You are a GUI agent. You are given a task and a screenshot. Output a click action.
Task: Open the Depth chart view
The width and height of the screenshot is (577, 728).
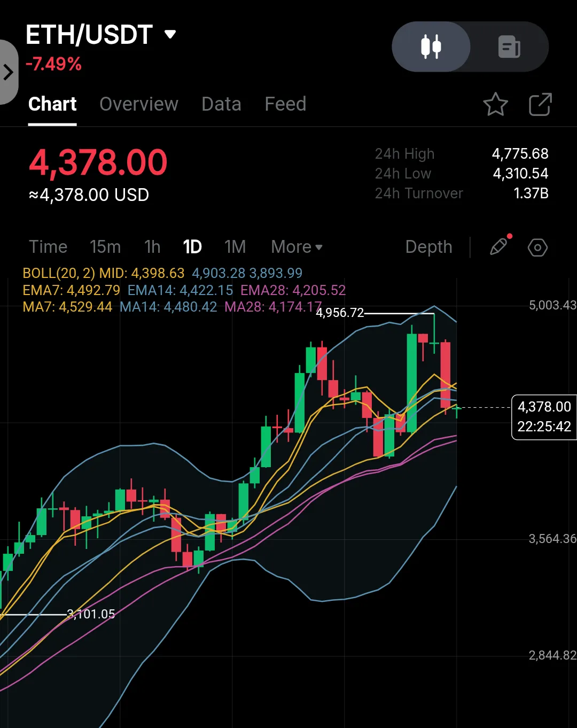pyautogui.click(x=428, y=247)
